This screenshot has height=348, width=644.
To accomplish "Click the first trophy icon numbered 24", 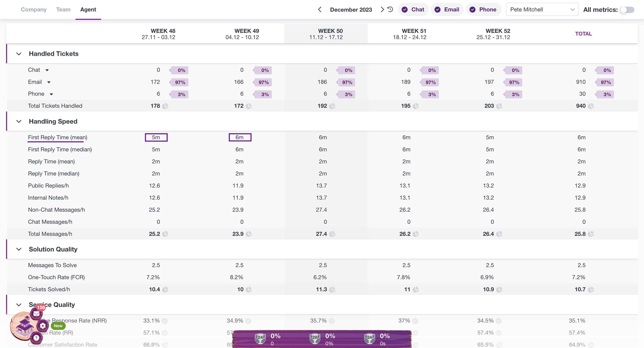I will click(x=260, y=338).
